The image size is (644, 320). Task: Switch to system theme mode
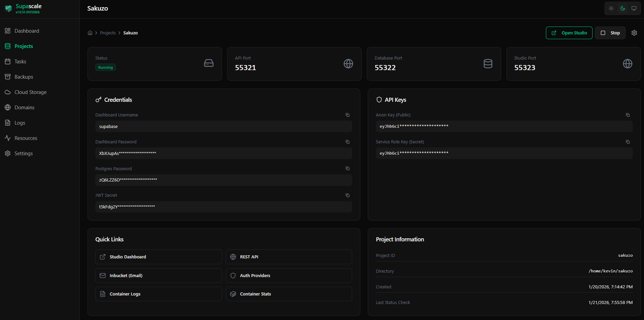click(x=634, y=8)
